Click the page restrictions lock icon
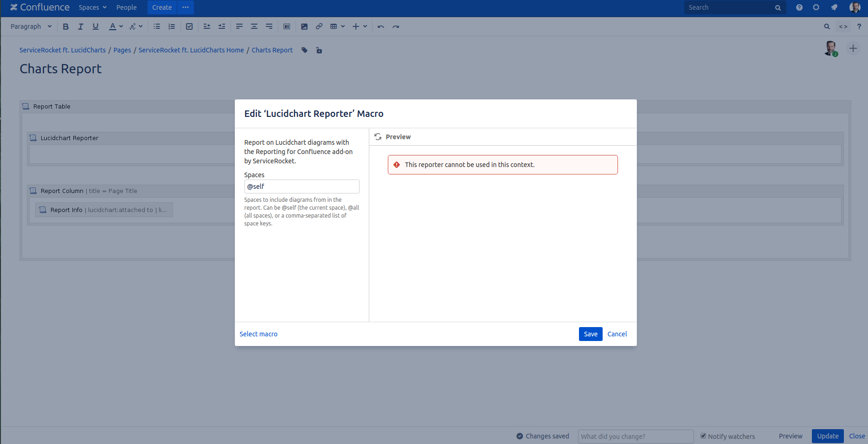868x444 pixels. tap(319, 50)
